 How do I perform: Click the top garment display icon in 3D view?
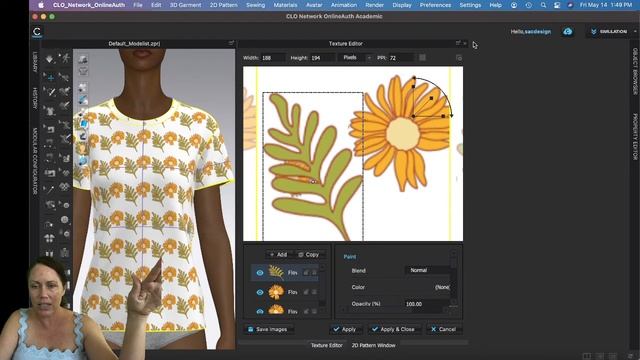[83, 59]
